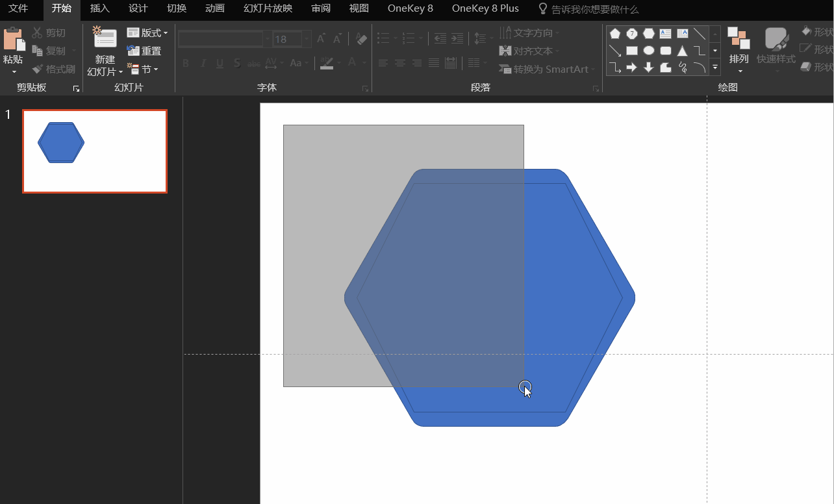This screenshot has width=834, height=504.
Task: Switch to the Design (设计) tab
Action: click(138, 8)
